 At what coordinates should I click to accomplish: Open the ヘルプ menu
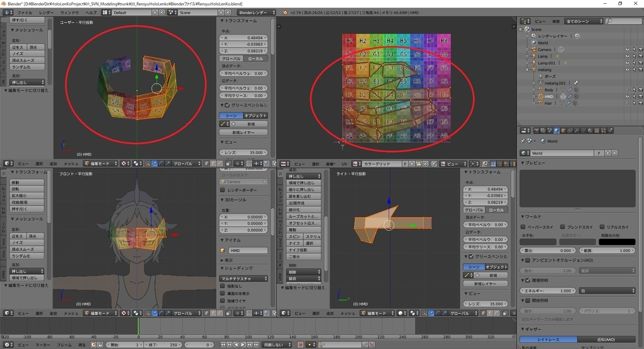pyautogui.click(x=91, y=13)
